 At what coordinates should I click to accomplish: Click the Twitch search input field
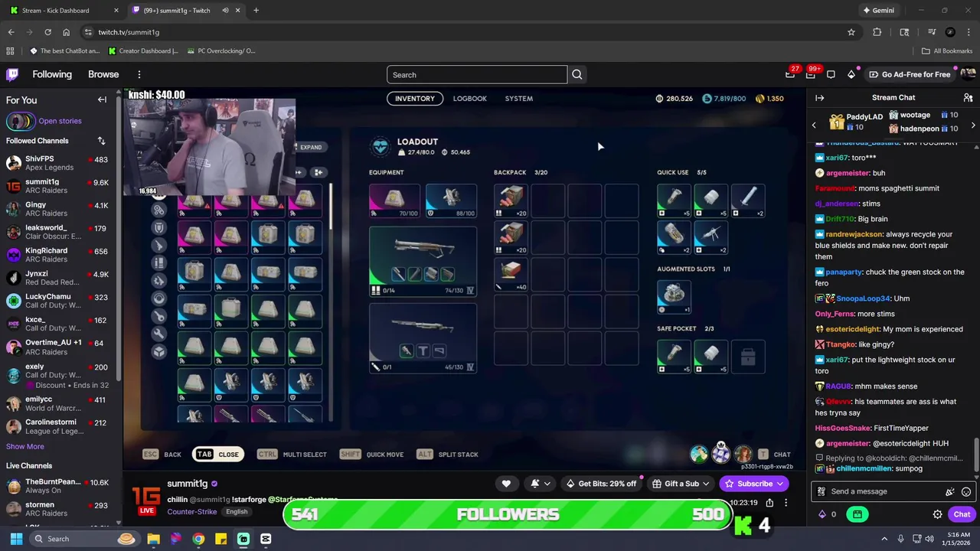click(x=477, y=74)
